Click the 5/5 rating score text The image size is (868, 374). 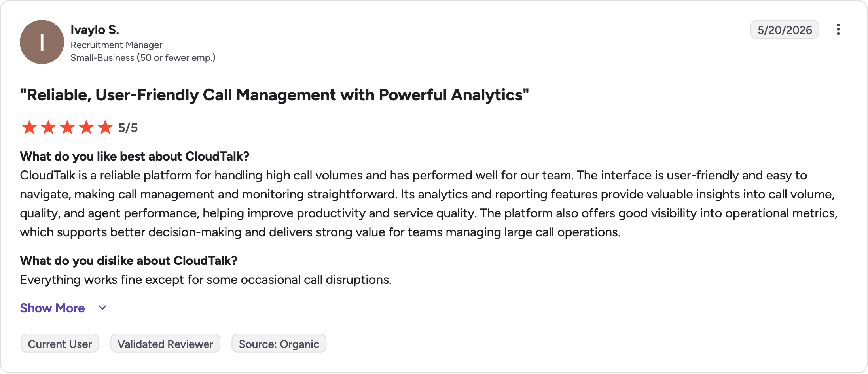(128, 128)
